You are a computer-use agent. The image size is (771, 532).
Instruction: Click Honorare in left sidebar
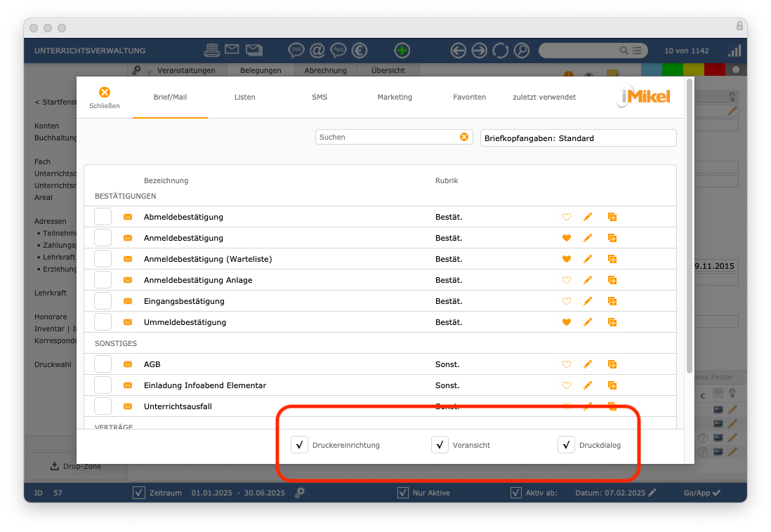point(51,317)
